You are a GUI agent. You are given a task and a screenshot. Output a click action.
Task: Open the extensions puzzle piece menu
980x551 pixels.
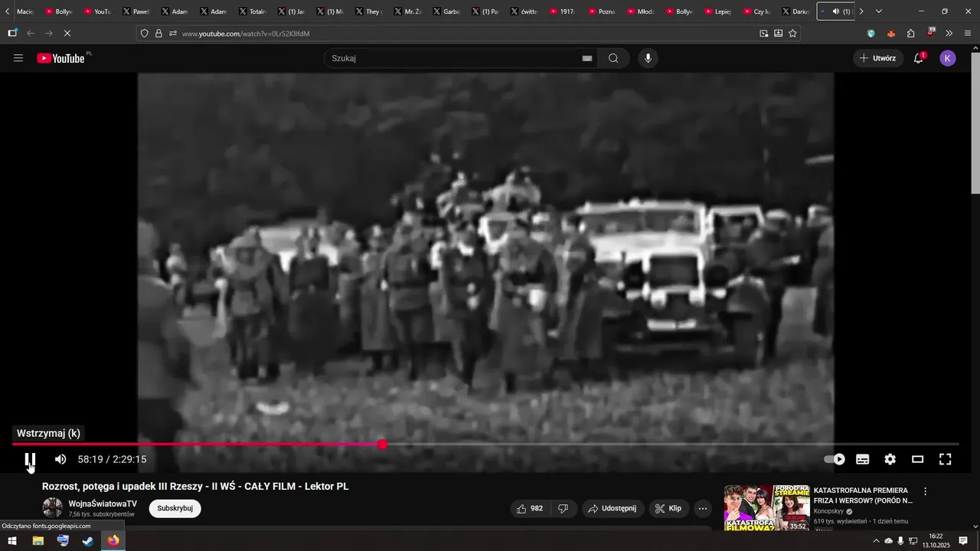(910, 34)
